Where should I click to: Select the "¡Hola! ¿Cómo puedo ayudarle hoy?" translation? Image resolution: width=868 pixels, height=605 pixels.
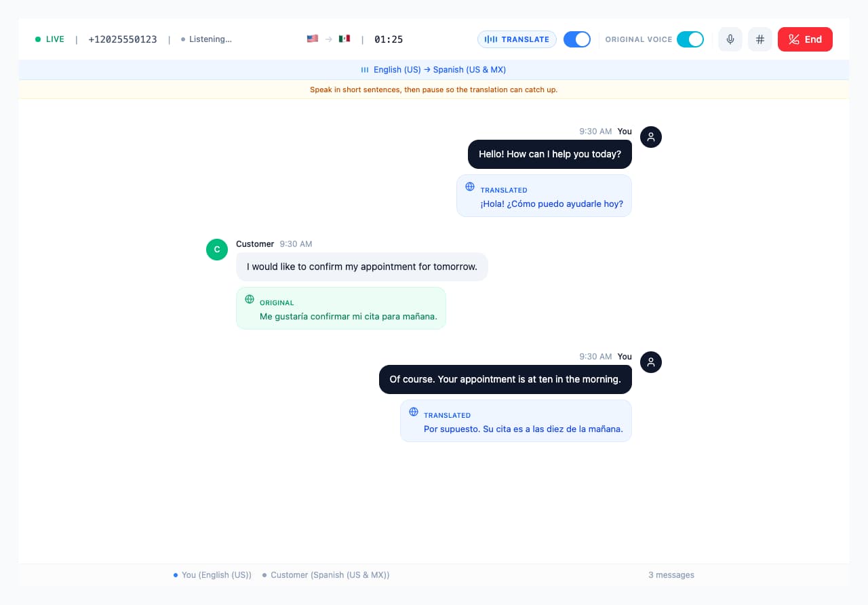click(x=544, y=196)
